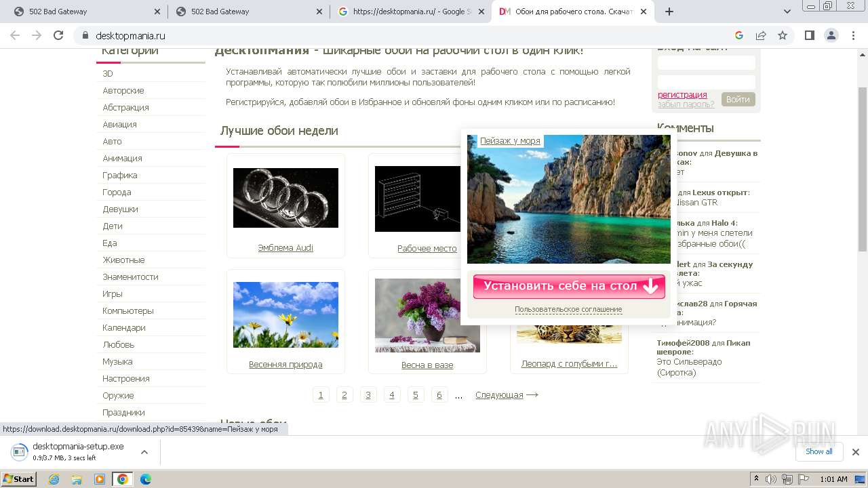Open the Графика category
The width and height of the screenshot is (868, 488).
[120, 175]
